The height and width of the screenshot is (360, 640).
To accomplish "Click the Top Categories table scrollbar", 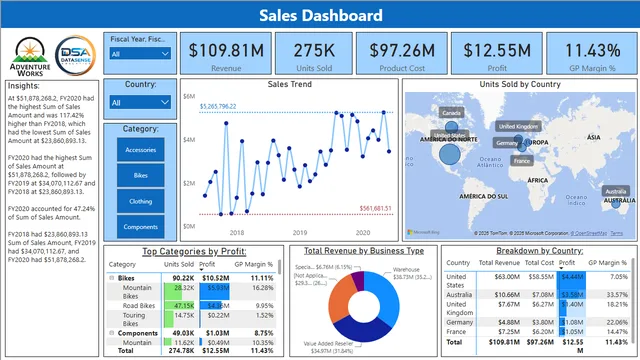I will 280,267.
